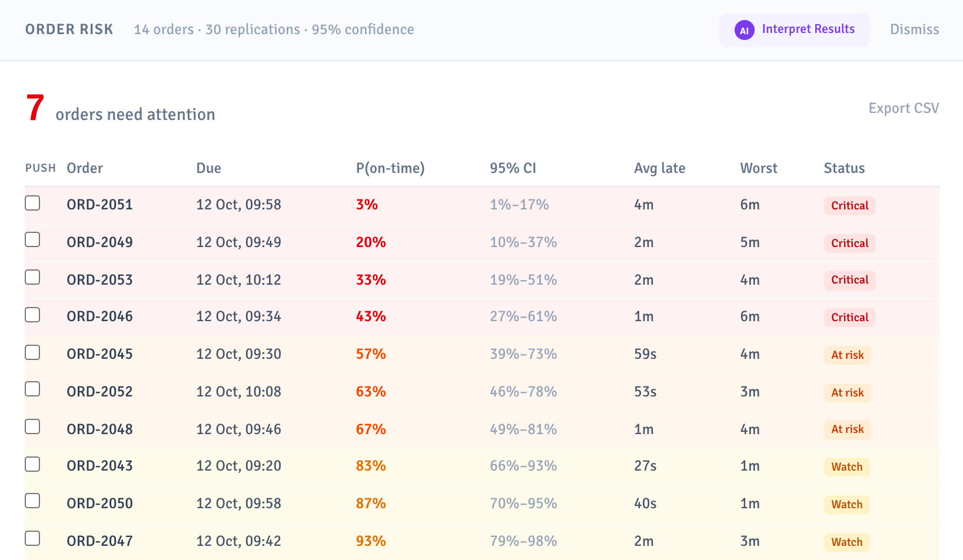Select the push checkbox for ORD-2050
The image size is (963, 560).
[x=32, y=501]
